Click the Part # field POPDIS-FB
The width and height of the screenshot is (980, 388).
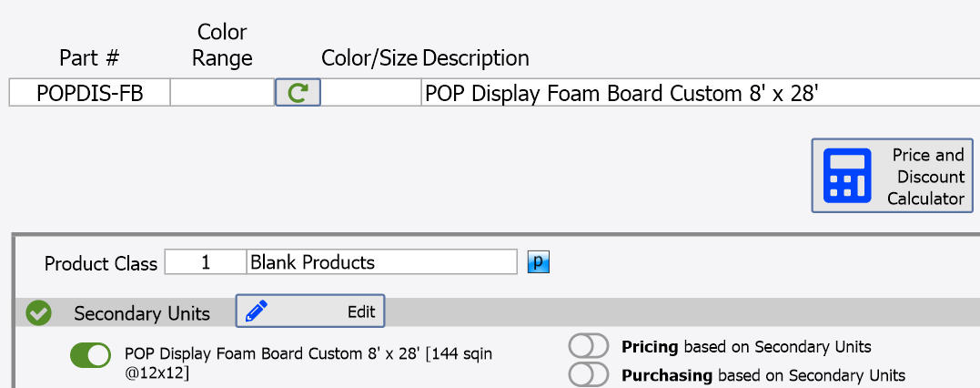pyautogui.click(x=89, y=93)
